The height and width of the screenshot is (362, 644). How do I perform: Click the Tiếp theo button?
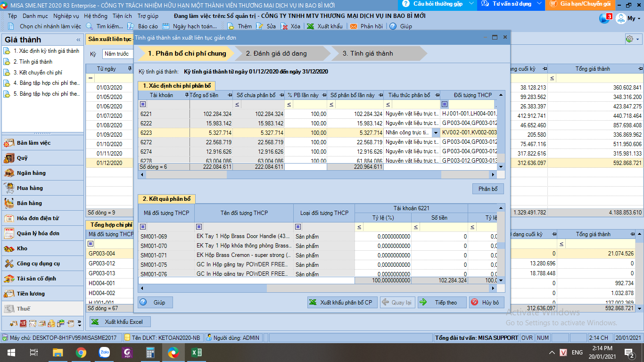tap(442, 303)
